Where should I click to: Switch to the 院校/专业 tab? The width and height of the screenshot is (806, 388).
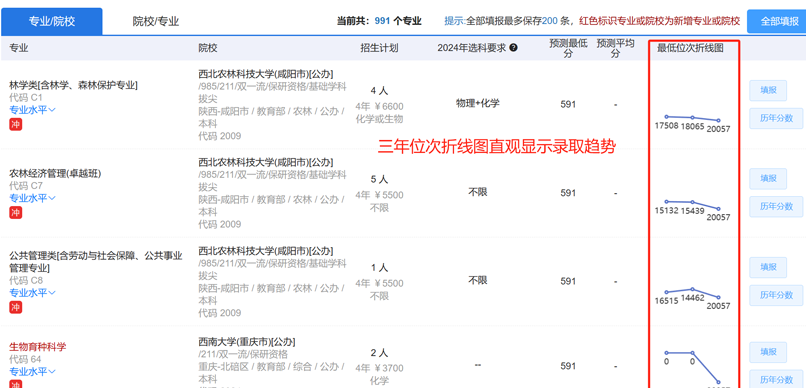(x=156, y=21)
